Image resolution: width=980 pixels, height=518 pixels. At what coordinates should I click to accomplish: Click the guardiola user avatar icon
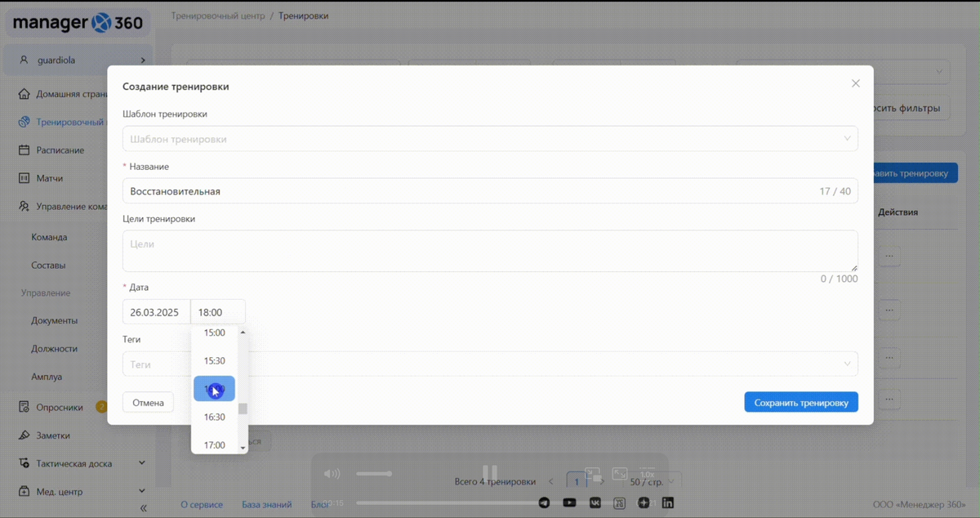pyautogui.click(x=24, y=60)
